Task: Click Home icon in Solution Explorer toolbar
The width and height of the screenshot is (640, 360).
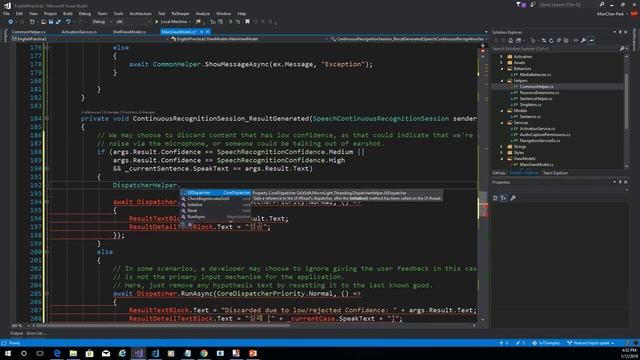Action: point(511,40)
